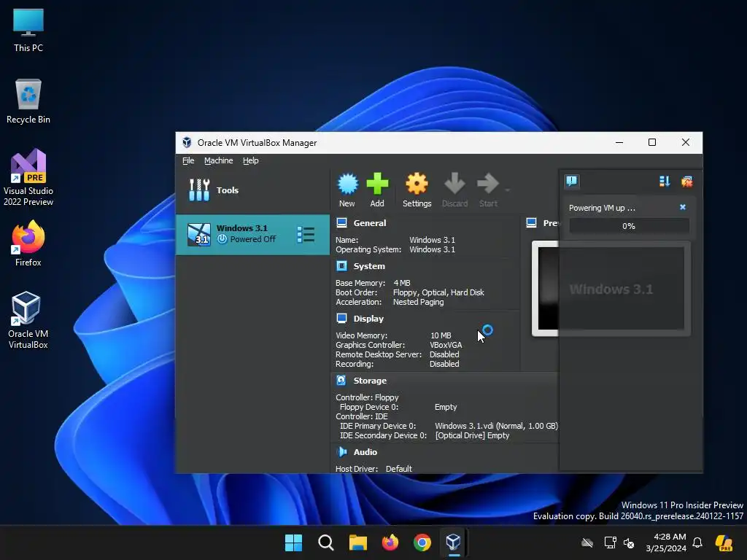Click the Display section header

(368, 319)
